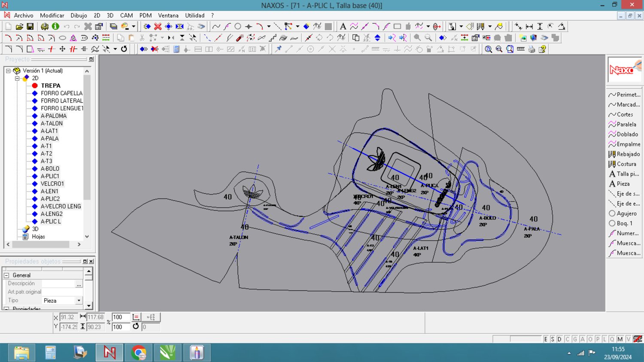The width and height of the screenshot is (644, 362).
Task: Click the yellow question mark help icon
Action: 542,49
